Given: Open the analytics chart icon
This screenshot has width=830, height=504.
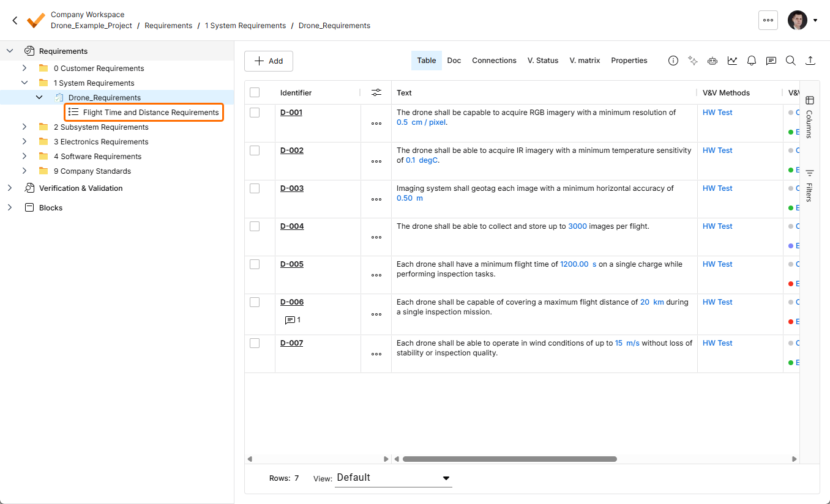Looking at the screenshot, I should tap(732, 61).
